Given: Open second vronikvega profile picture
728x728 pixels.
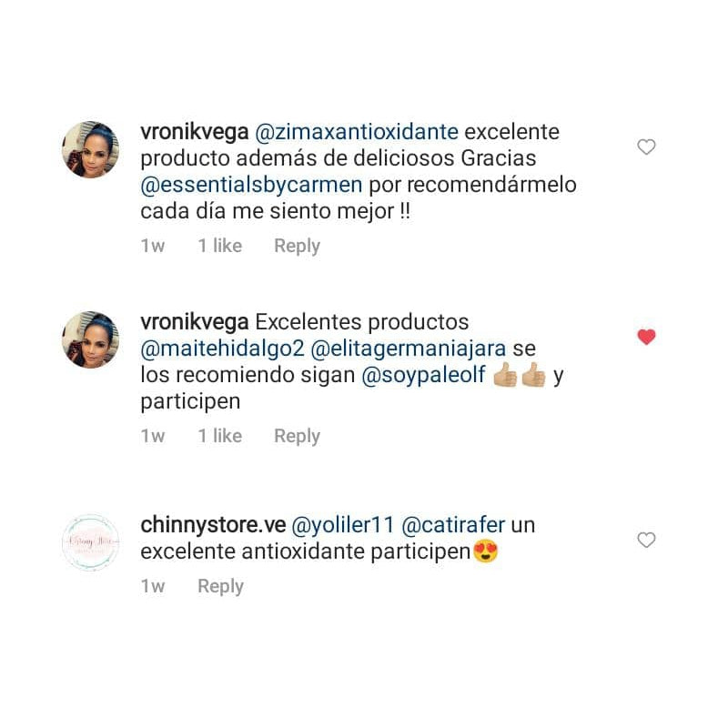Looking at the screenshot, I should [x=90, y=339].
